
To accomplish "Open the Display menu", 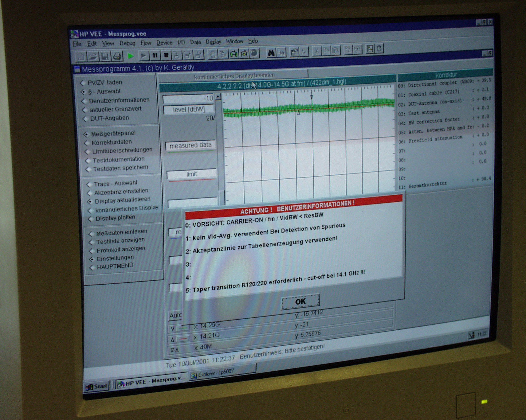I will pos(214,42).
